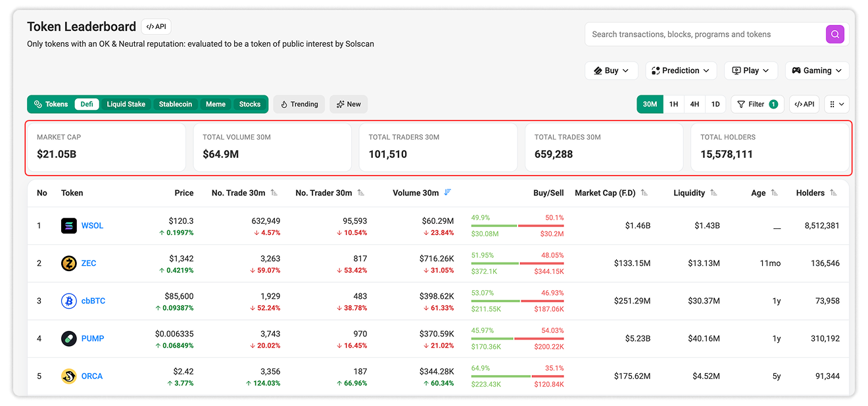The width and height of the screenshot is (868, 406).
Task: Show New tokens
Action: [349, 104]
